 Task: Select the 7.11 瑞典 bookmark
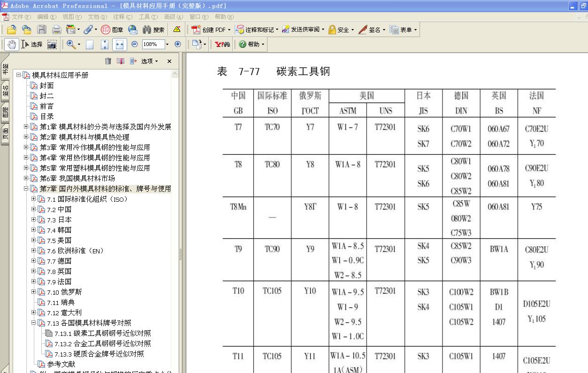point(61,302)
